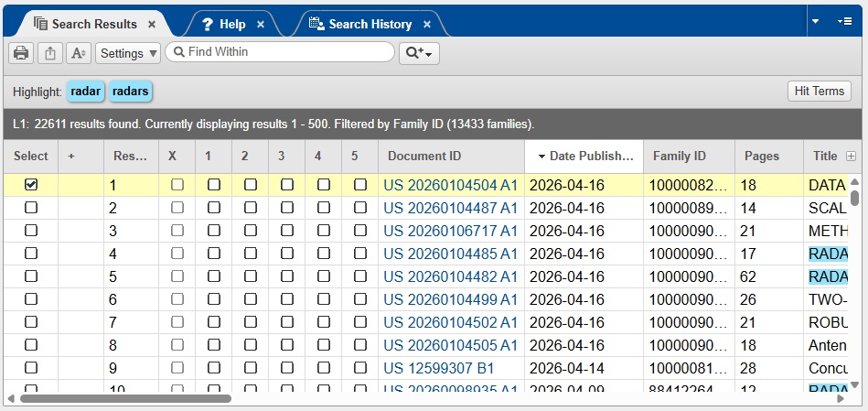This screenshot has height=411, width=868.
Task: Open the panel menu list icon
Action: (843, 20)
